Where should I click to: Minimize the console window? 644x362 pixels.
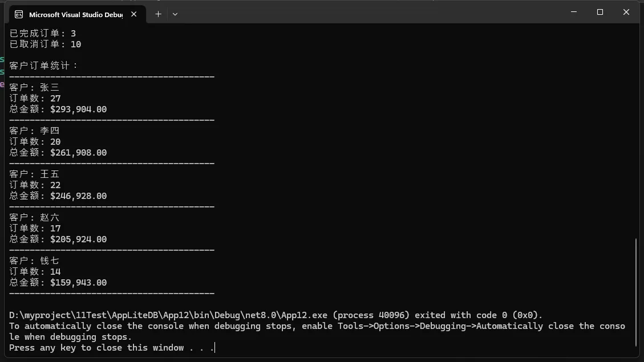coord(574,12)
